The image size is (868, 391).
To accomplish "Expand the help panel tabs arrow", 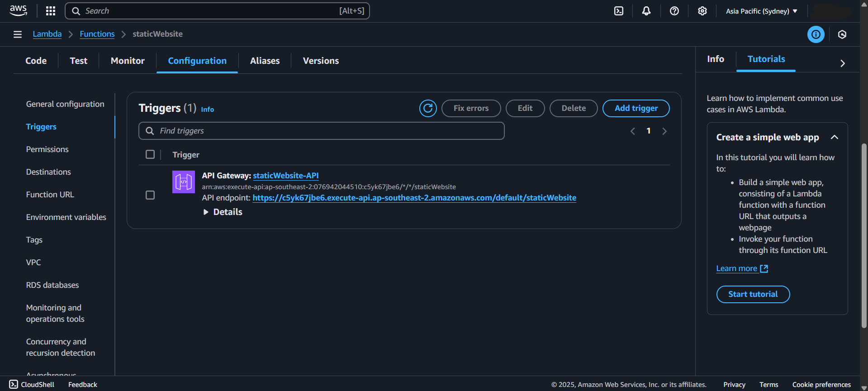I will click(842, 63).
